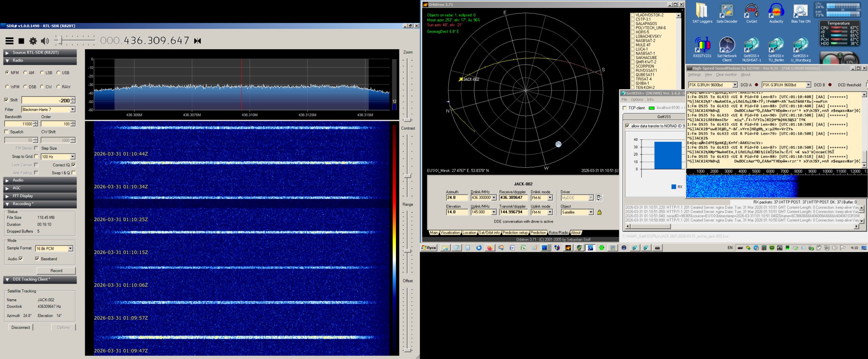The image size is (868, 359).
Task: Mute audio with the speaker icon
Action: (x=44, y=41)
